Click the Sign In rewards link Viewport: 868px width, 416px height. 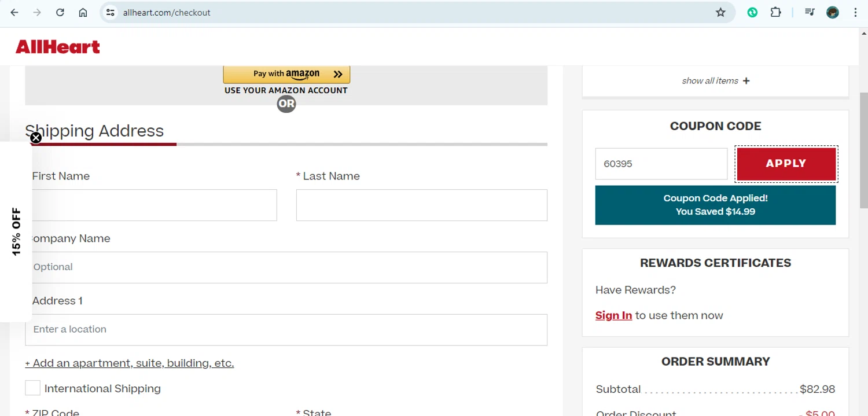click(x=613, y=315)
